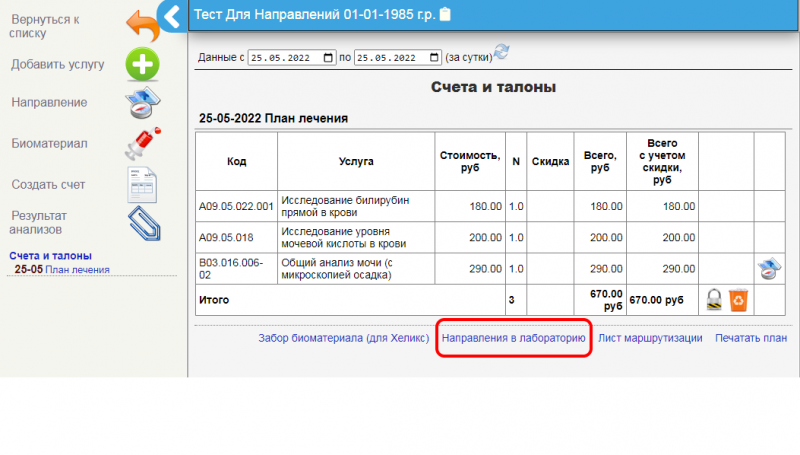This screenshot has width=800, height=455.
Task: Click the compass icon next to Направление
Action: click(142, 103)
